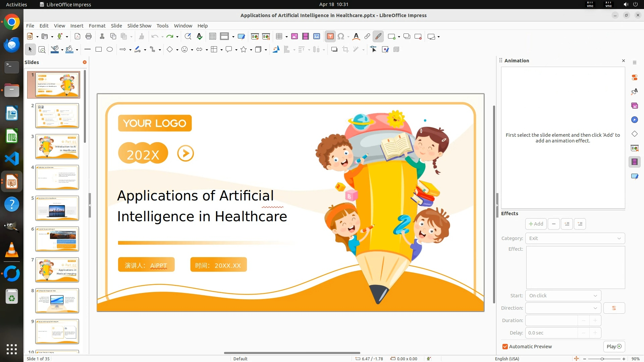Toggle the Display Grid icon
This screenshot has height=362, width=644.
coord(212,37)
